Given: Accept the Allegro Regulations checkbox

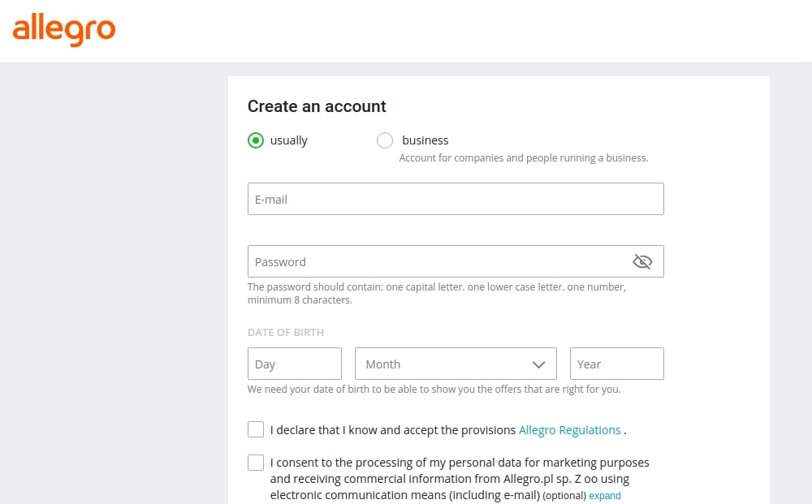Looking at the screenshot, I should 256,429.
